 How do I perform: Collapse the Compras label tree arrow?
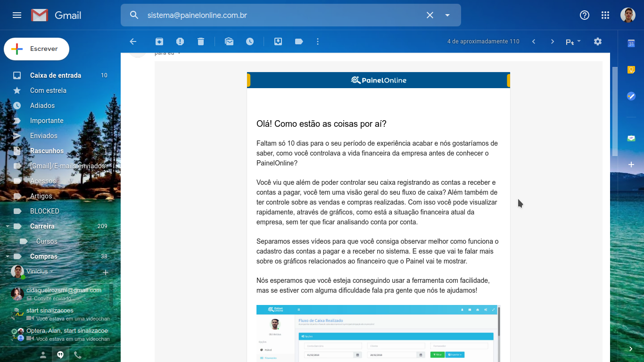tap(8, 256)
